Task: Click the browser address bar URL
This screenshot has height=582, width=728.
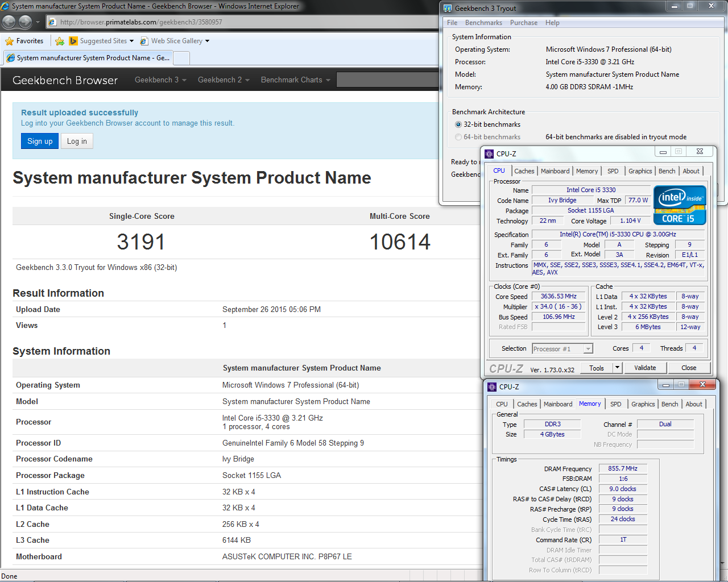Action: coord(141,22)
